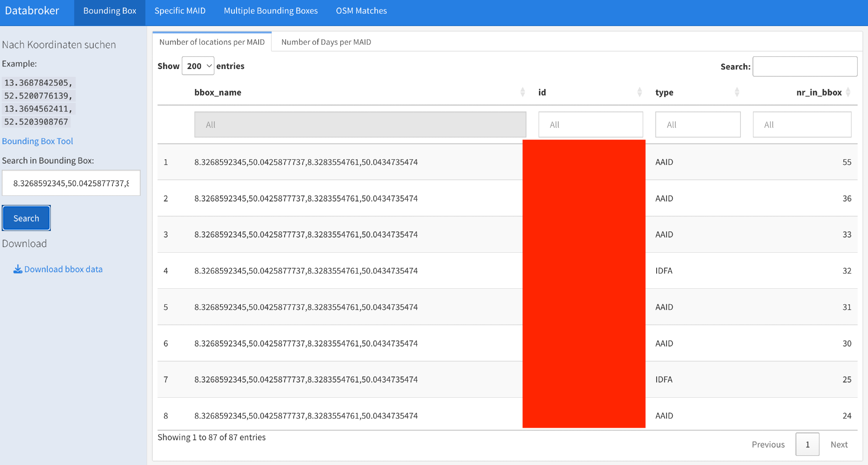The width and height of the screenshot is (868, 465).
Task: Go to Next page of results
Action: click(839, 444)
